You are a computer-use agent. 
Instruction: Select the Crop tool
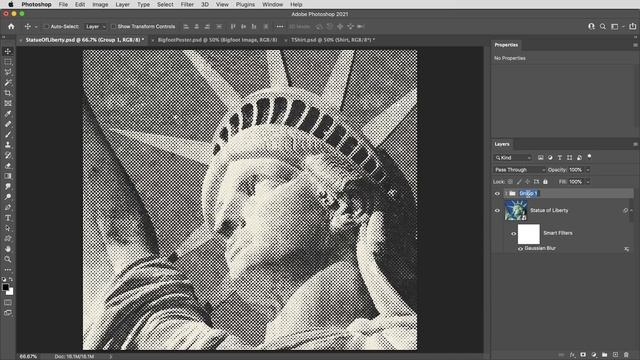click(8, 93)
